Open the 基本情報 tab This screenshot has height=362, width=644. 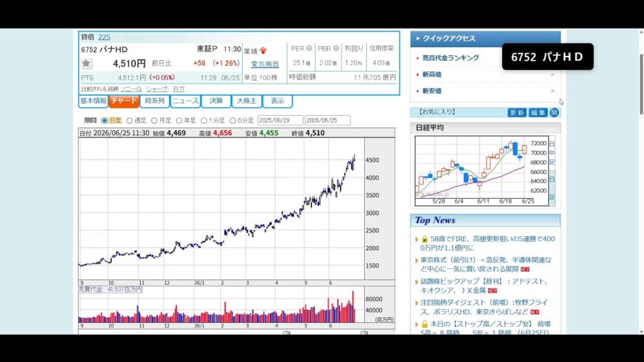click(x=93, y=101)
